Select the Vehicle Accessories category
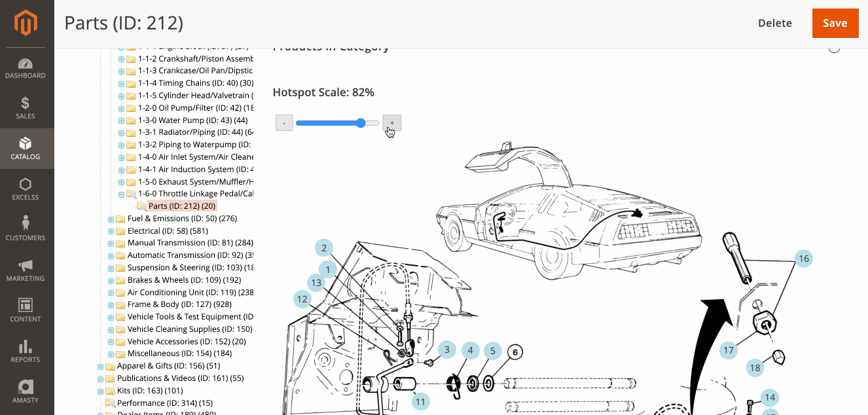Viewport: 868px width, 415px height. click(x=187, y=342)
